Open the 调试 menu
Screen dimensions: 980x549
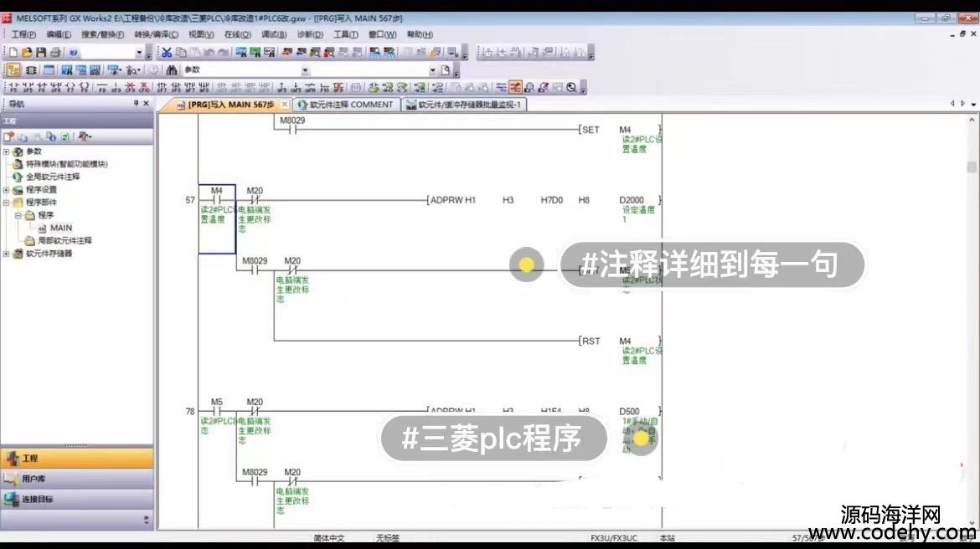[274, 35]
